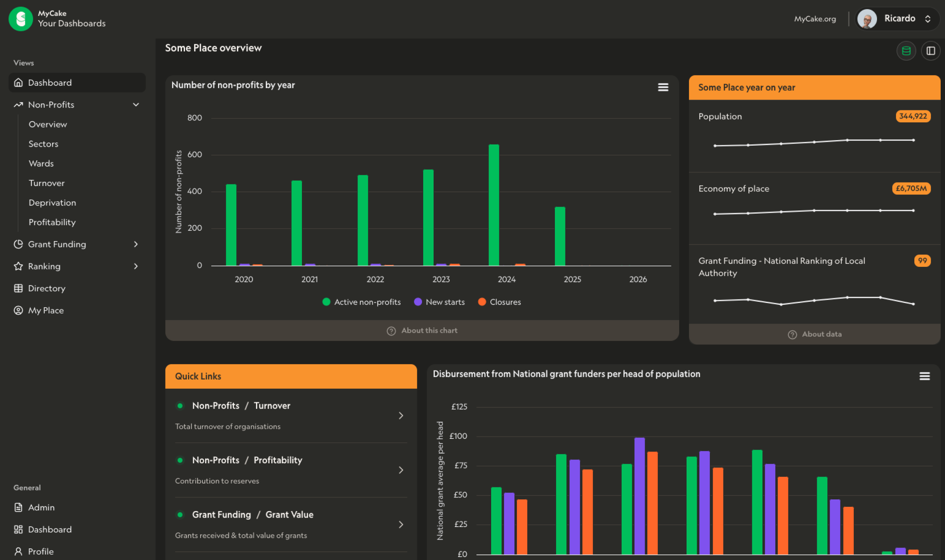Click the green dot beside Non-Profits / Profitability
This screenshot has width=945, height=560.
click(180, 460)
